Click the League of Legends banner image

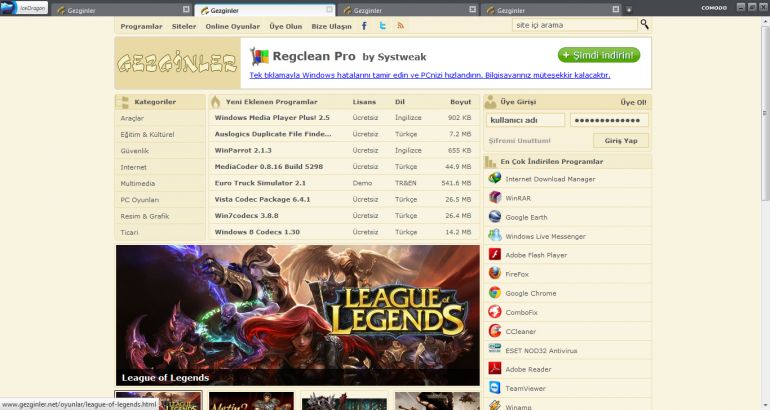point(298,315)
